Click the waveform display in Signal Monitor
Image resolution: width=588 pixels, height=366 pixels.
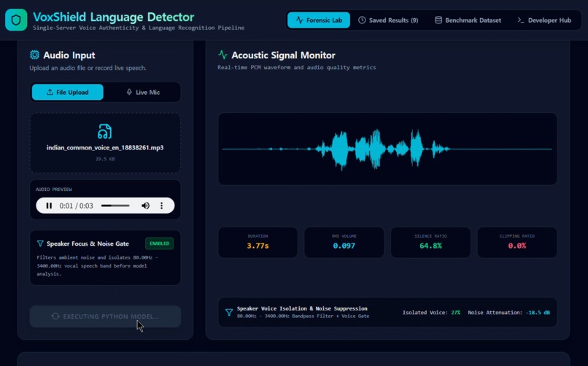pos(387,149)
